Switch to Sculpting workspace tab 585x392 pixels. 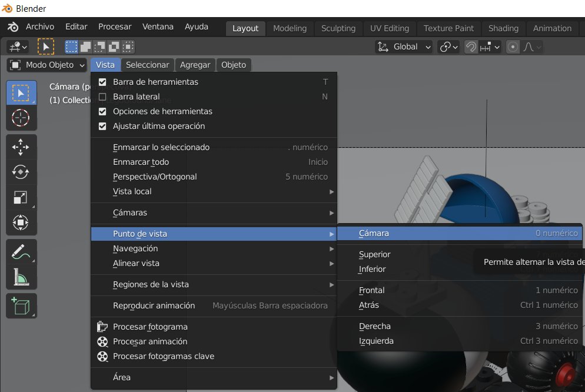(x=338, y=28)
